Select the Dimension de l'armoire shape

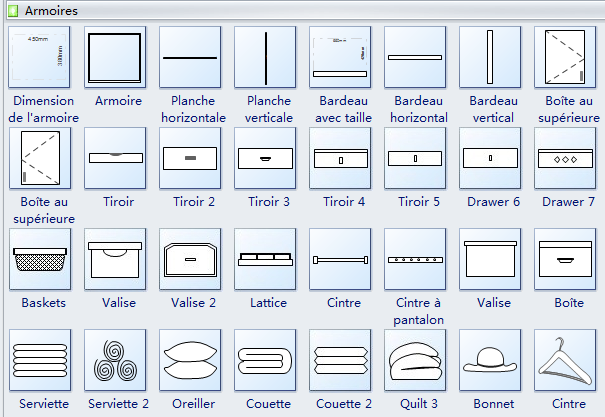coord(39,57)
